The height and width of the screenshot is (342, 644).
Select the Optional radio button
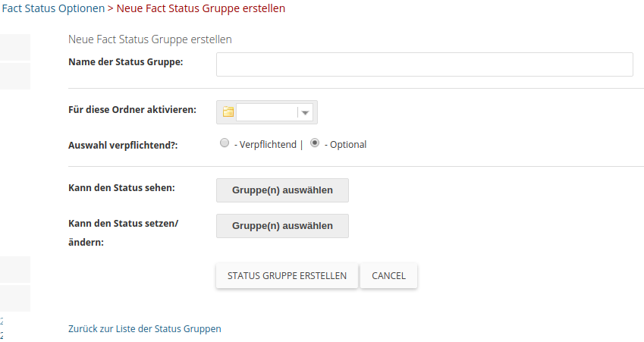[315, 143]
